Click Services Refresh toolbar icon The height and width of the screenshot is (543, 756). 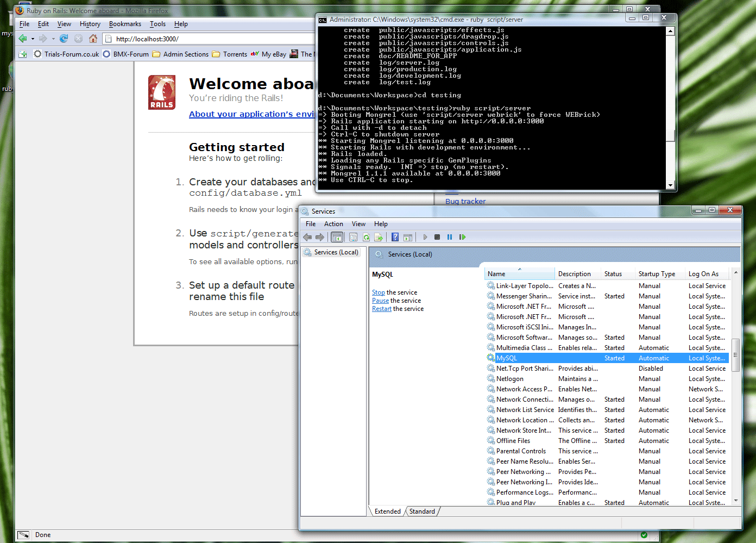[366, 237]
